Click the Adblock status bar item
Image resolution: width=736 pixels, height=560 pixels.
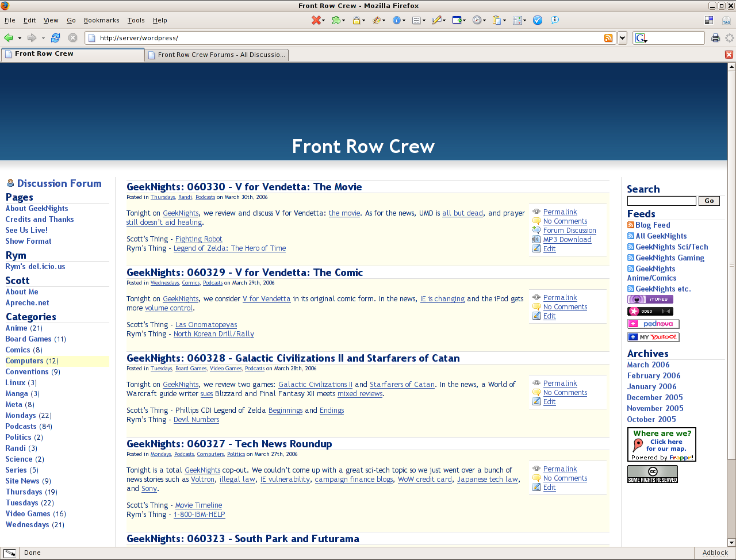715,553
